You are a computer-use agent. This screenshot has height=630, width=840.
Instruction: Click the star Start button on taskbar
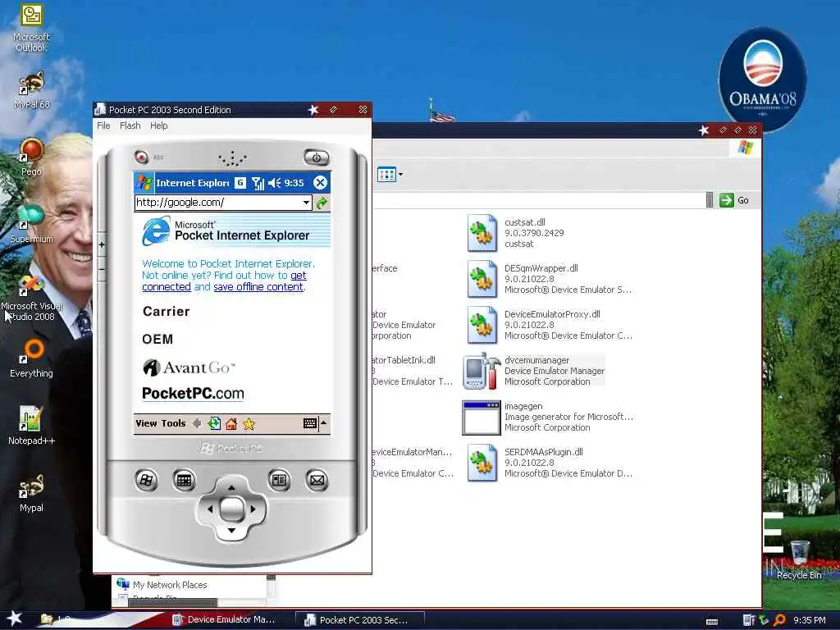tap(14, 619)
